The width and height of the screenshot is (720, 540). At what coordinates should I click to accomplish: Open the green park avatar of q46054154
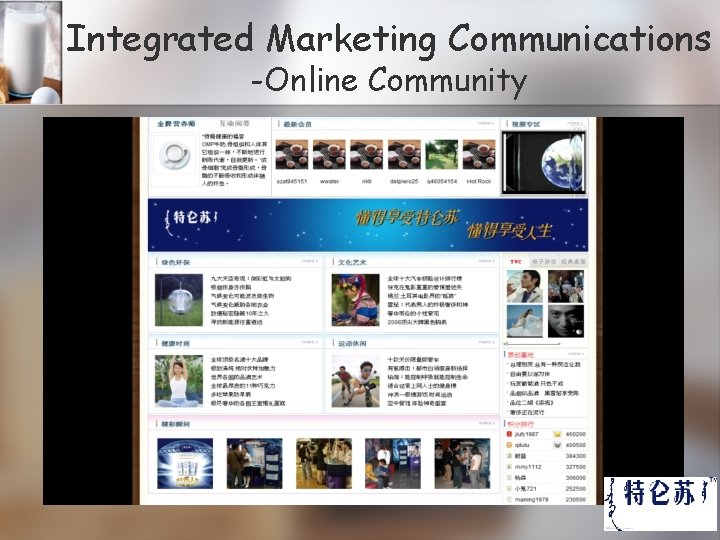(442, 155)
